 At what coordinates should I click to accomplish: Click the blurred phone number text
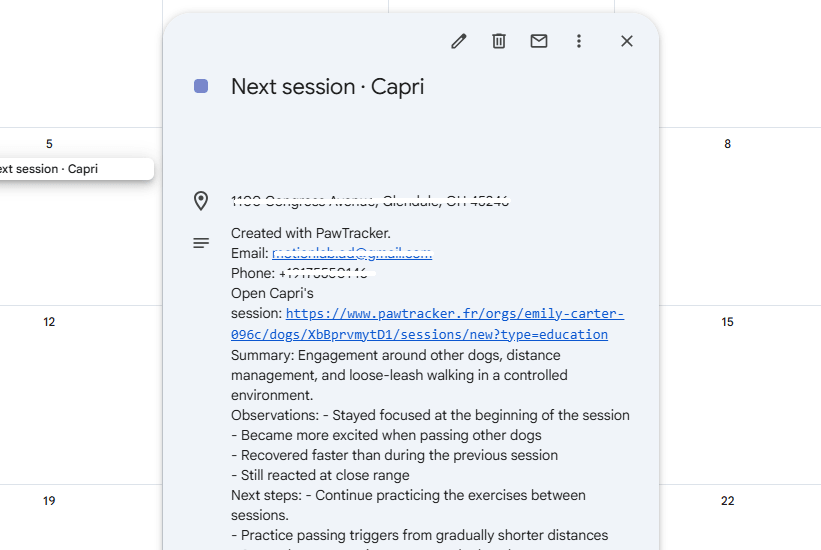pyautogui.click(x=326, y=273)
